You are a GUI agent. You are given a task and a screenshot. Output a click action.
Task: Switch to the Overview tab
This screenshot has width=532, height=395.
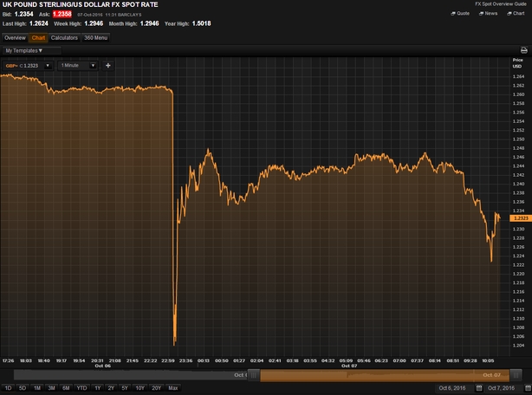pos(15,37)
